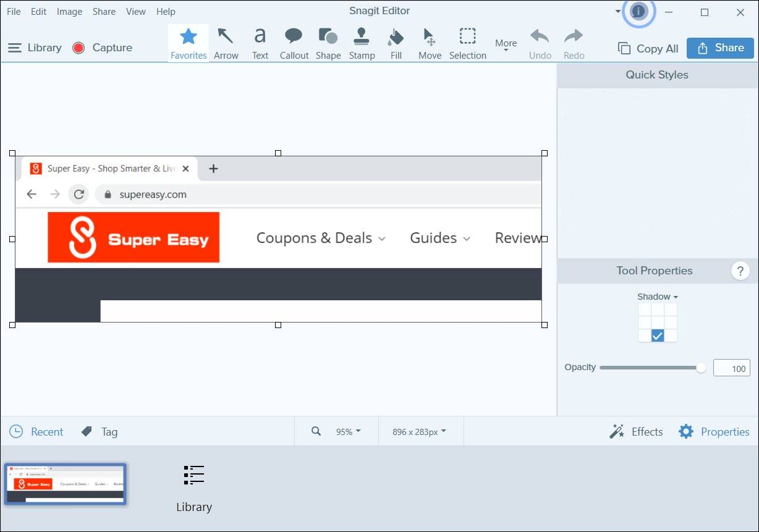This screenshot has height=532, width=759.
Task: Open the Edit menu
Action: 38,11
